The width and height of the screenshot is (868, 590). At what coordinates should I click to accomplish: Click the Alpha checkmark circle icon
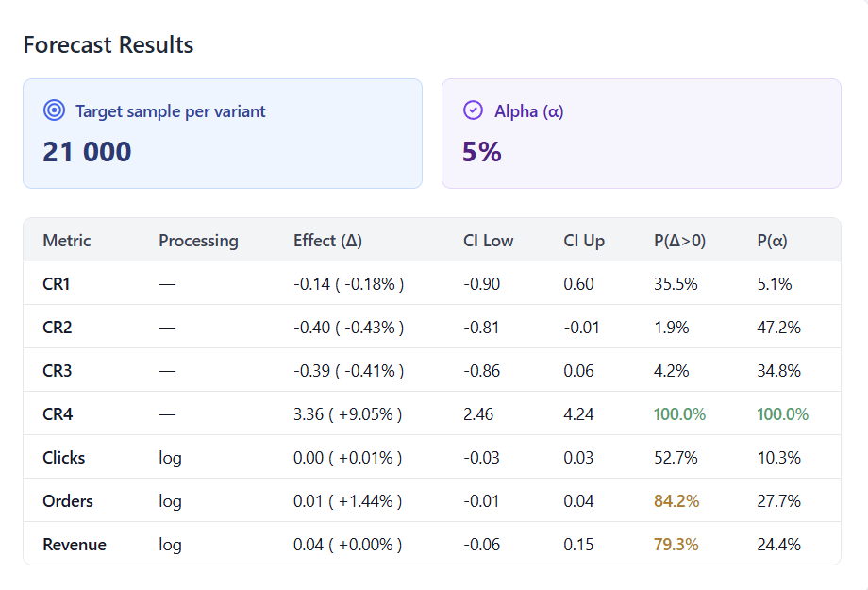(472, 110)
